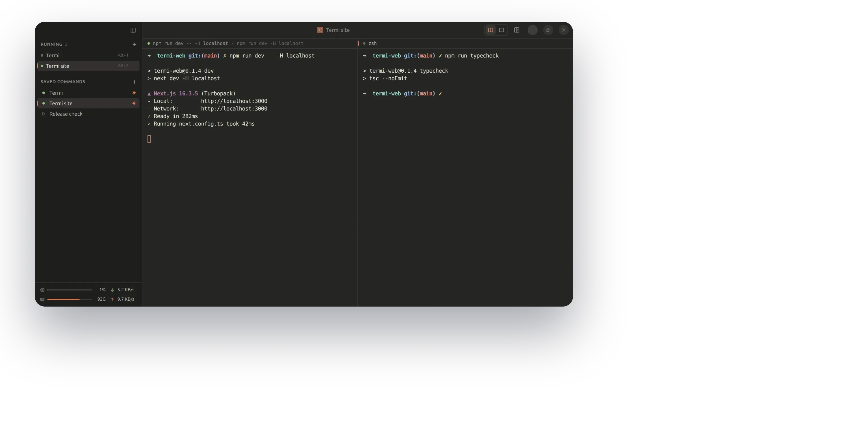Click the Alt+2 shortcut label
The height and width of the screenshot is (434, 868).
(x=123, y=66)
